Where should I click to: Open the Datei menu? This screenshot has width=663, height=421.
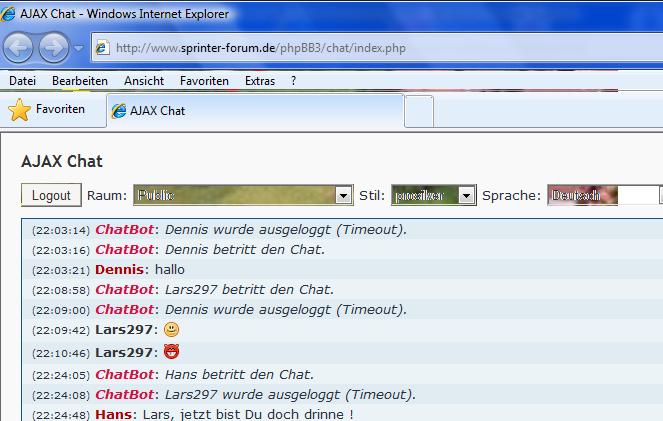(22, 81)
